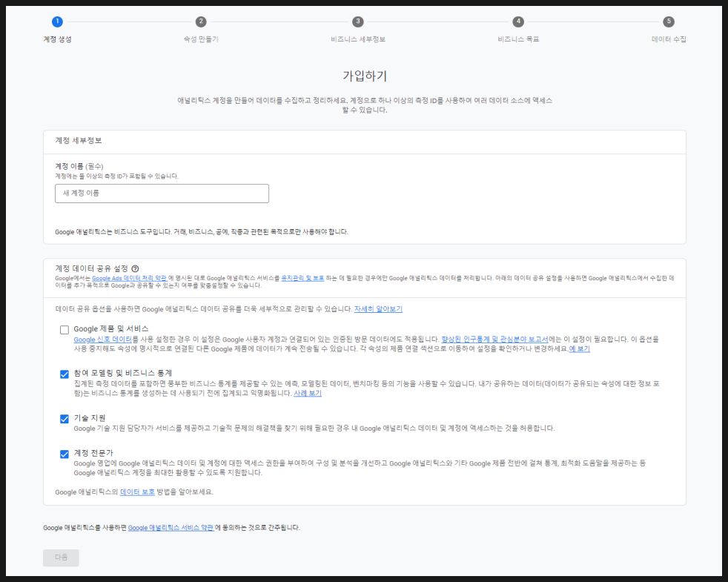728x582 pixels.
Task: Jump to the step 5 circle for 데이터 수집
Action: tap(669, 22)
